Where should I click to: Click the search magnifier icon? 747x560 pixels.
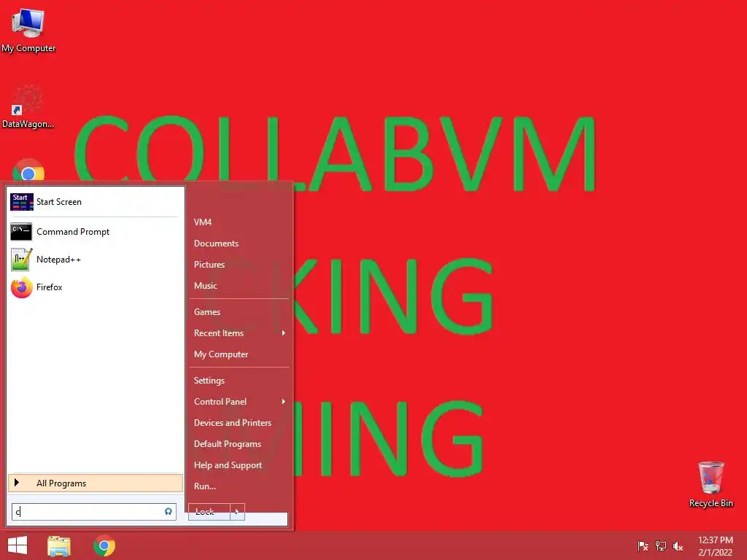click(169, 511)
